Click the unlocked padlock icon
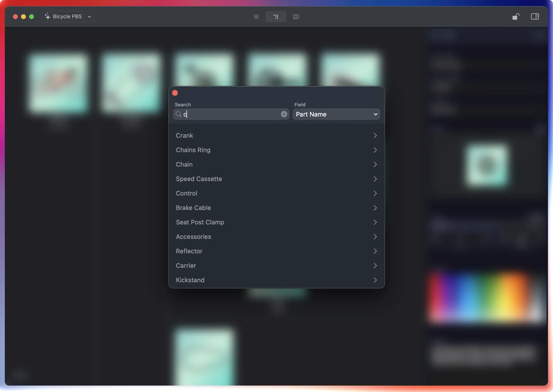 (x=516, y=16)
